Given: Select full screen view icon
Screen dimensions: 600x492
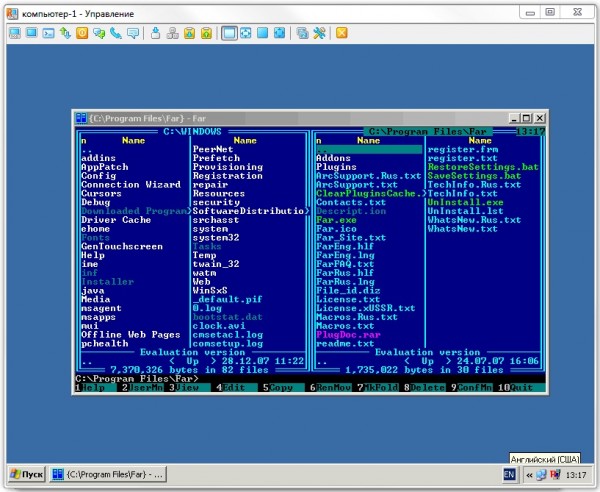Looking at the screenshot, I should click(x=262, y=33).
